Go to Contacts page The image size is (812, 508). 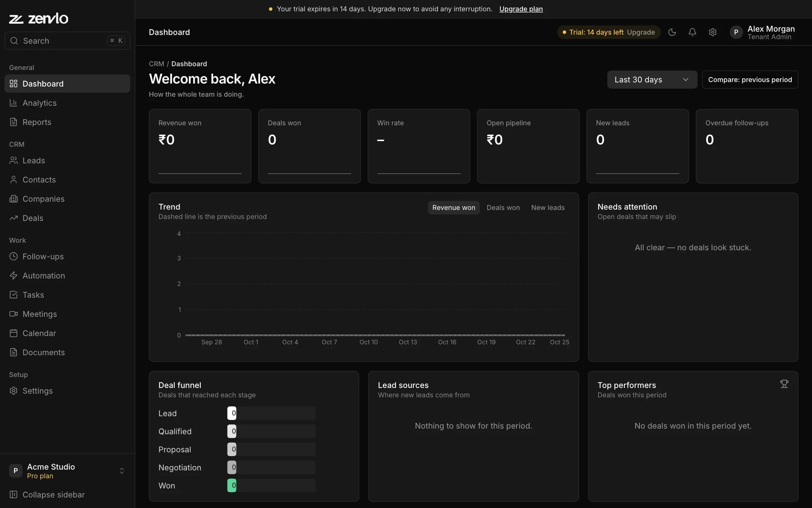click(67, 179)
